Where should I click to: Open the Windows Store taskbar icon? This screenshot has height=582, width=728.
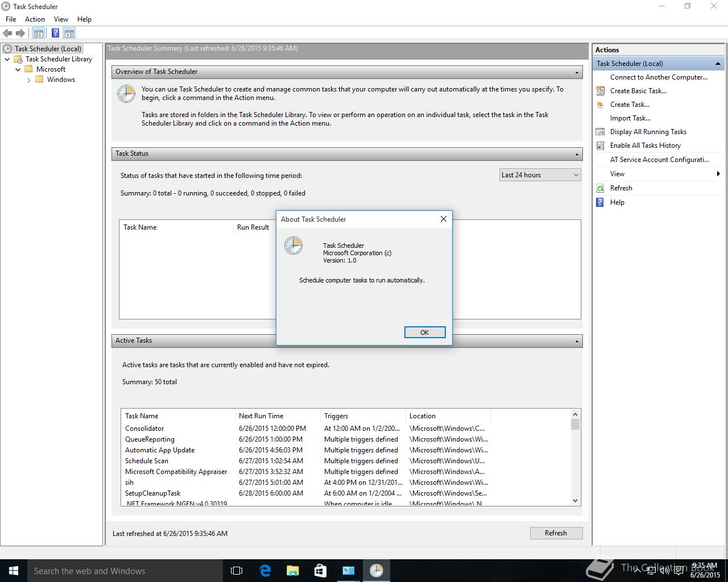pyautogui.click(x=320, y=571)
